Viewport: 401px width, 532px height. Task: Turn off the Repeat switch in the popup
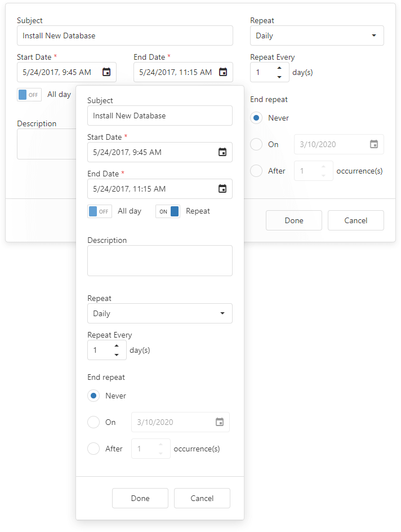pos(167,211)
